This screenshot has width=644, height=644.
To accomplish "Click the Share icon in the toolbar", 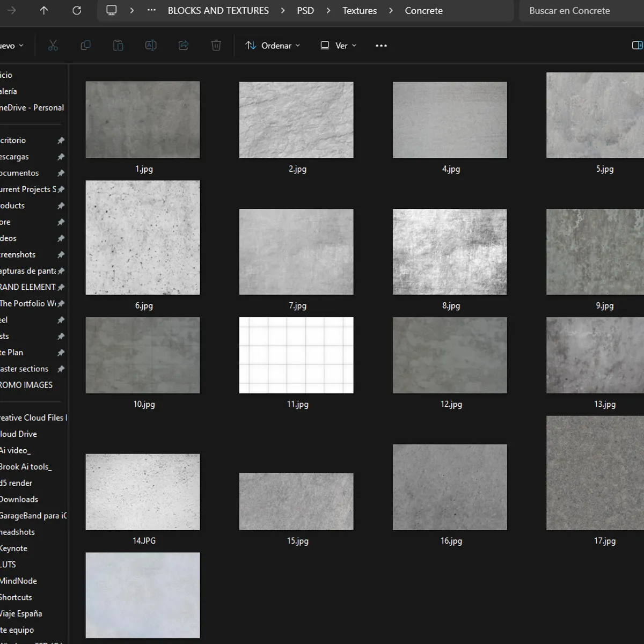I will 183,45.
